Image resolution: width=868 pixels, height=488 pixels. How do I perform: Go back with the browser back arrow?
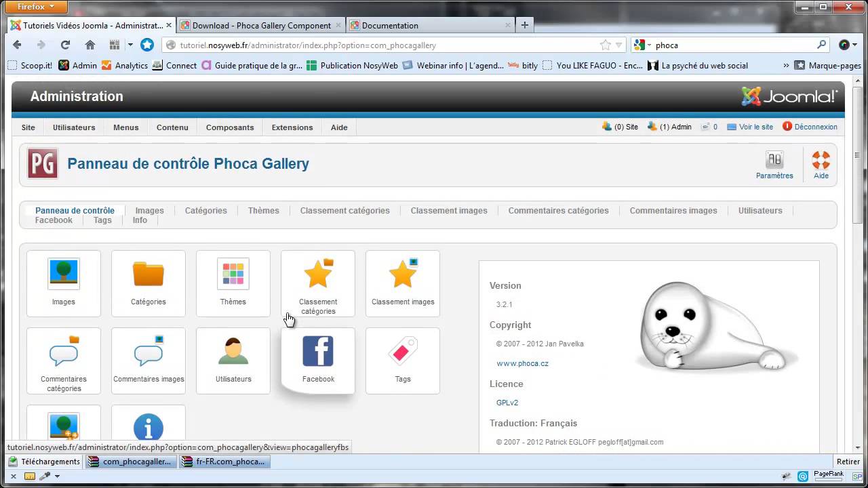coord(17,45)
